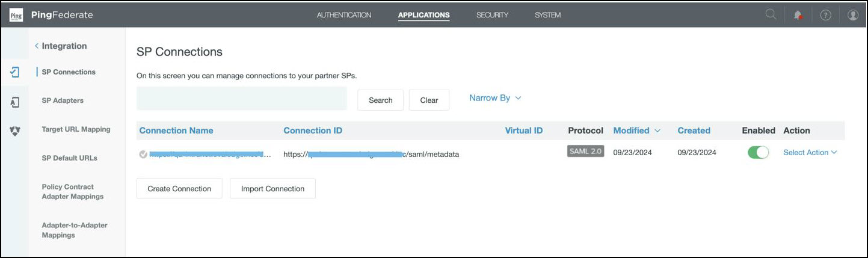Open the search magnifier icon in header
The image size is (868, 258).
coord(771,15)
